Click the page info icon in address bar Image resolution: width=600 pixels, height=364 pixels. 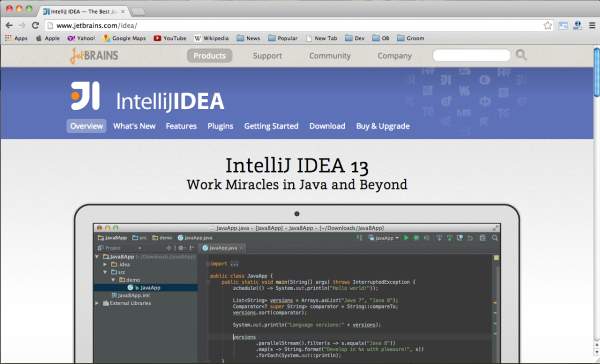point(50,26)
